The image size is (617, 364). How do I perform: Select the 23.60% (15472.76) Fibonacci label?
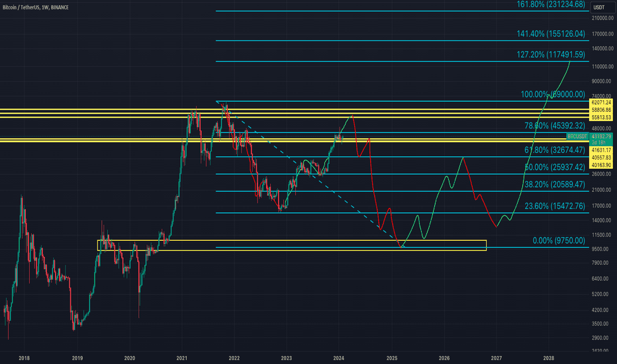tap(554, 206)
